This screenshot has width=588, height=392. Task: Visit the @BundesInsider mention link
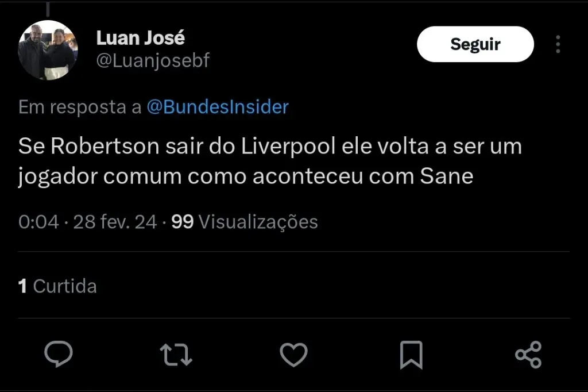coord(218,107)
